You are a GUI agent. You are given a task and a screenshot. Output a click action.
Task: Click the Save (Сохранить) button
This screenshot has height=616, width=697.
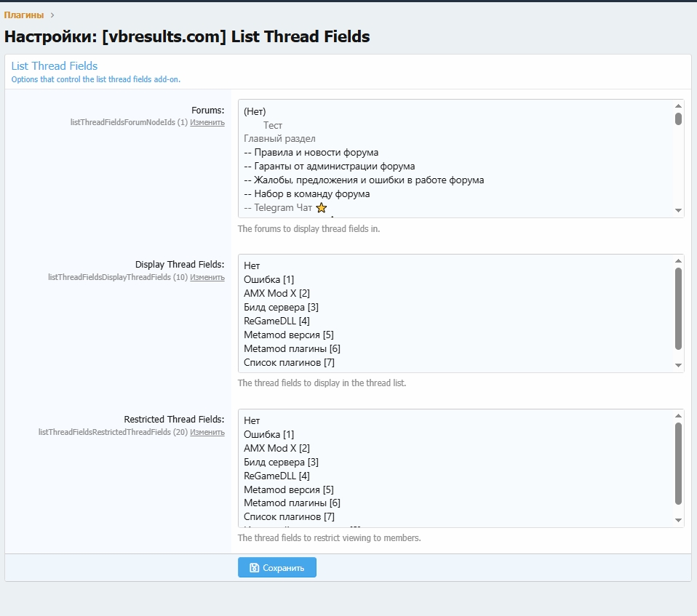pyautogui.click(x=276, y=567)
